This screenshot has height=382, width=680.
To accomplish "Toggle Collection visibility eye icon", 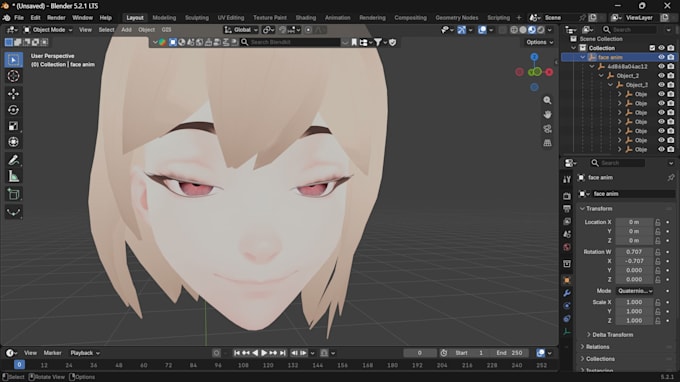I will point(661,48).
